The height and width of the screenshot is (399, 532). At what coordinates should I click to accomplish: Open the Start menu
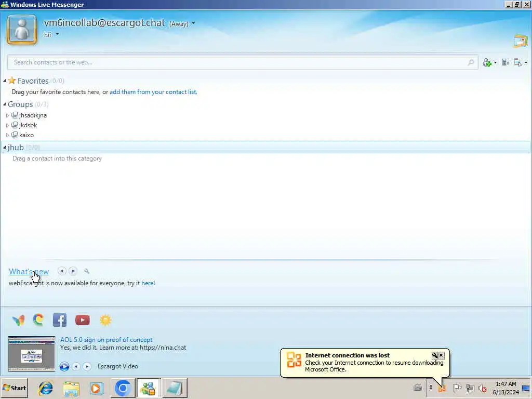point(14,388)
